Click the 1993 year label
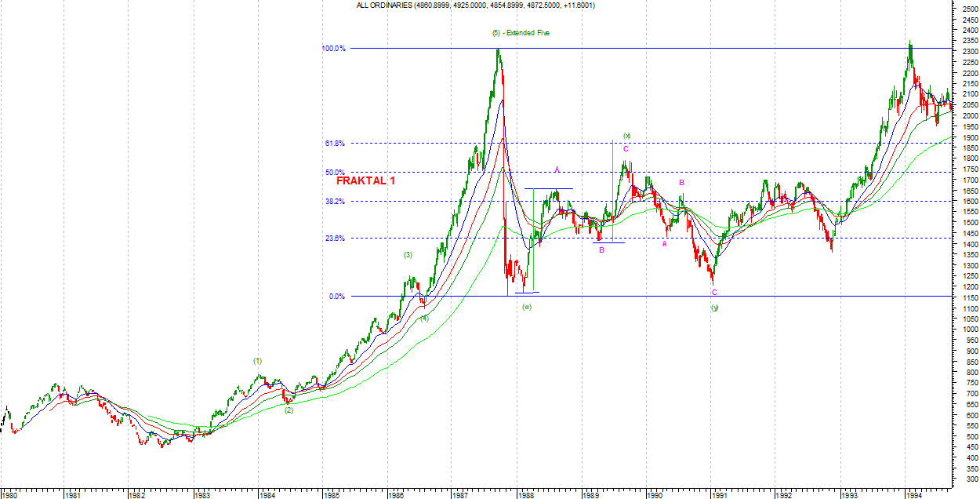Screen dimensions: 980x499 849,495
